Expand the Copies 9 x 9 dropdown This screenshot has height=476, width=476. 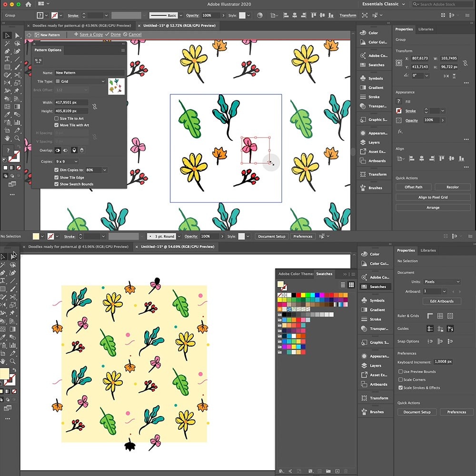(x=67, y=162)
